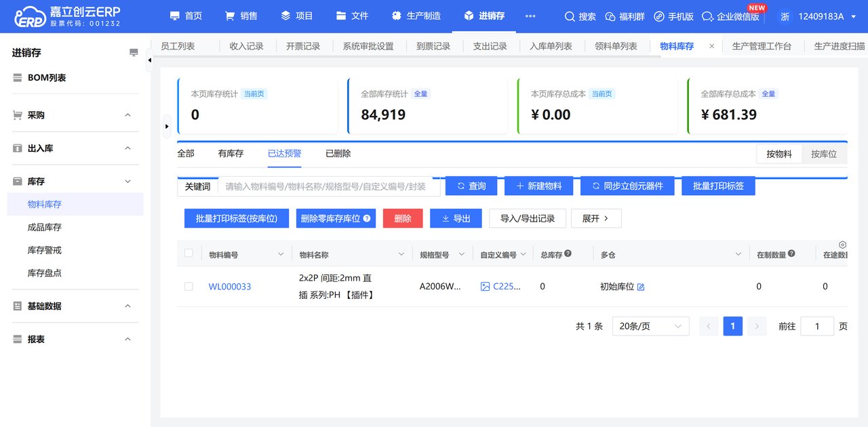Viewport: 868px width, 427px height.
Task: Click the 新建物料 button
Action: [538, 186]
